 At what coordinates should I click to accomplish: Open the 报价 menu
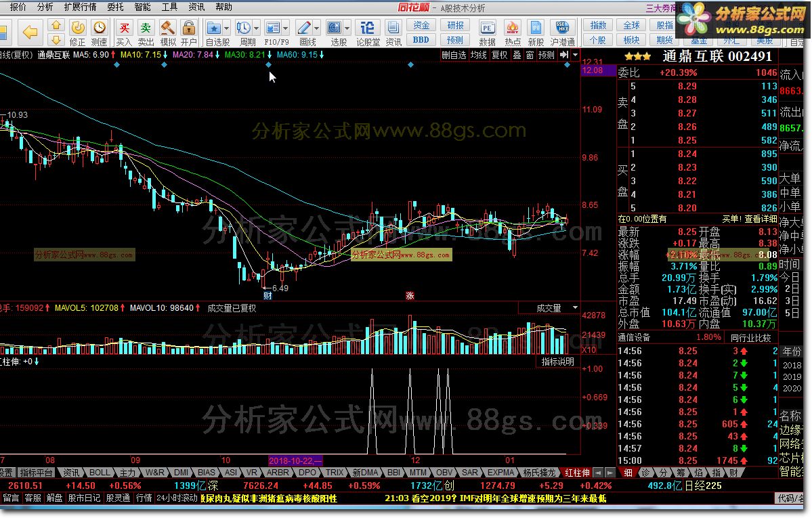point(18,7)
